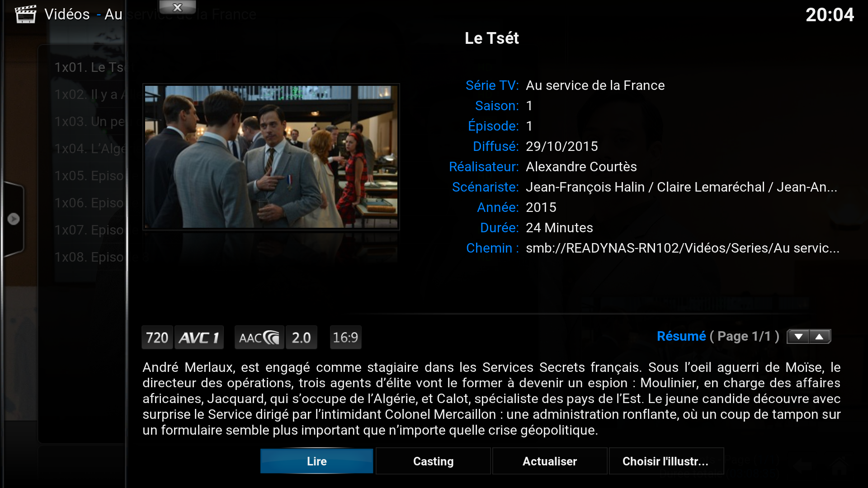Click the 2.0 audio channels badge
Screen dimensions: 868x488
[x=302, y=338]
